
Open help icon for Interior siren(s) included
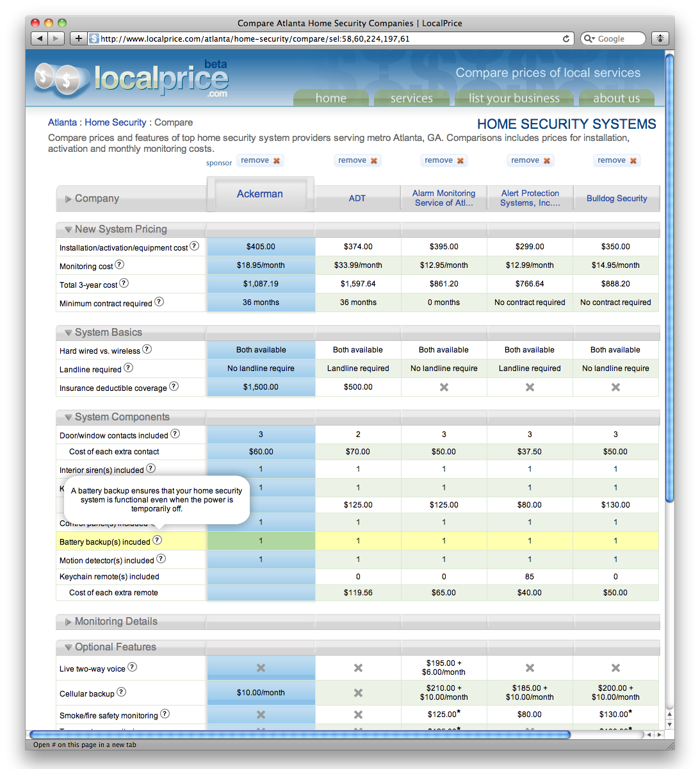pos(151,468)
